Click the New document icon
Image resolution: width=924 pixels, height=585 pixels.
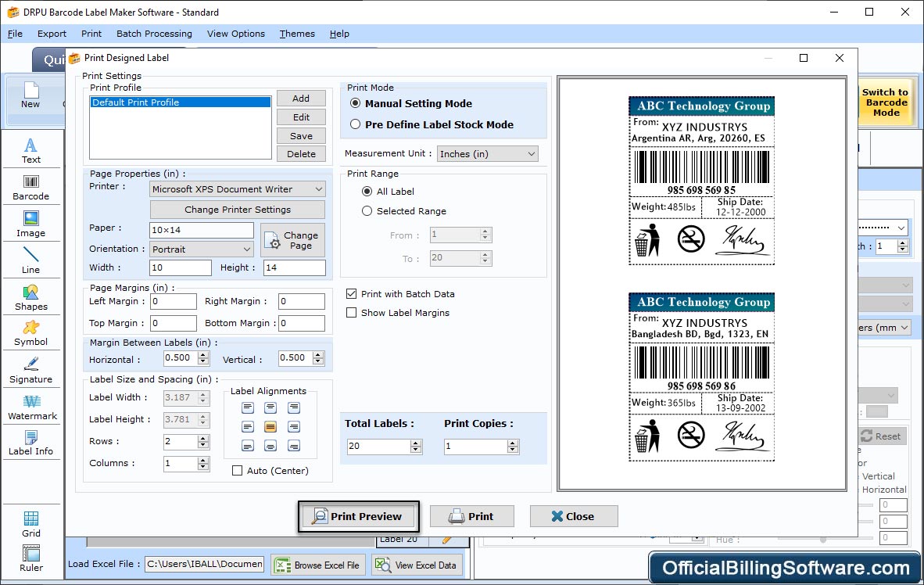click(x=30, y=95)
